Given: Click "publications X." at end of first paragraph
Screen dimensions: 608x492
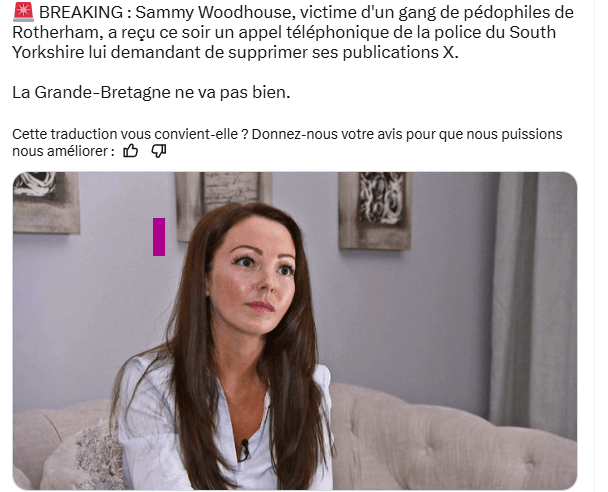Looking at the screenshot, I should pyautogui.click(x=401, y=52).
